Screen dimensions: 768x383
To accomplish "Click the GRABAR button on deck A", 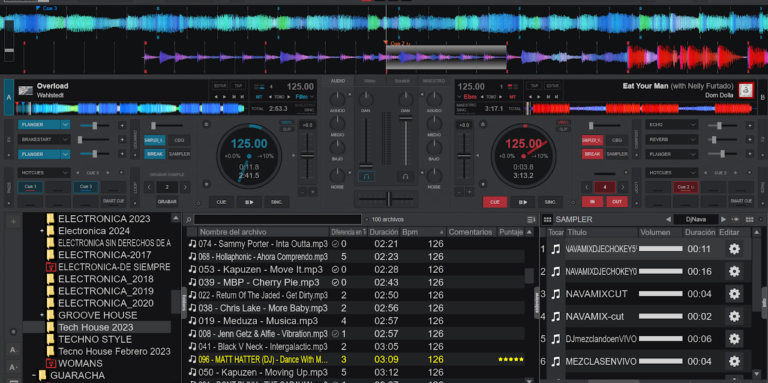I will coord(167,202).
